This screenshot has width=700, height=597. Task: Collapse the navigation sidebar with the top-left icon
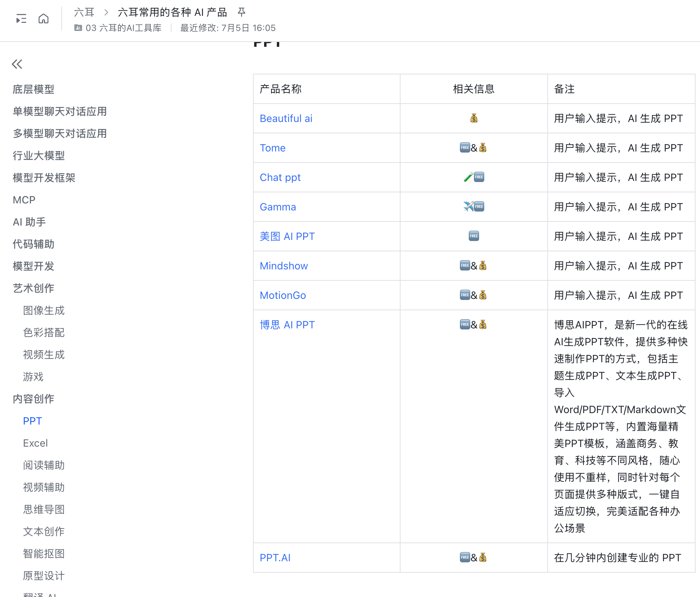(x=21, y=18)
